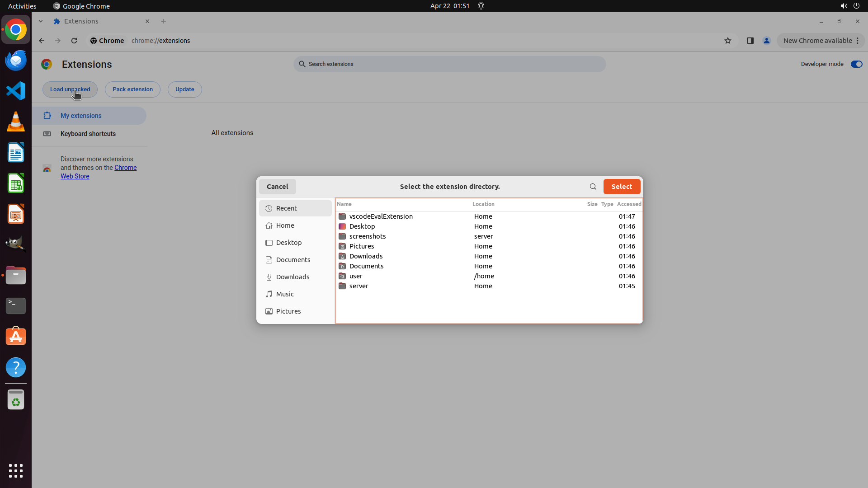Open Chrome side panel icon
The image size is (868, 488).
pyautogui.click(x=750, y=41)
